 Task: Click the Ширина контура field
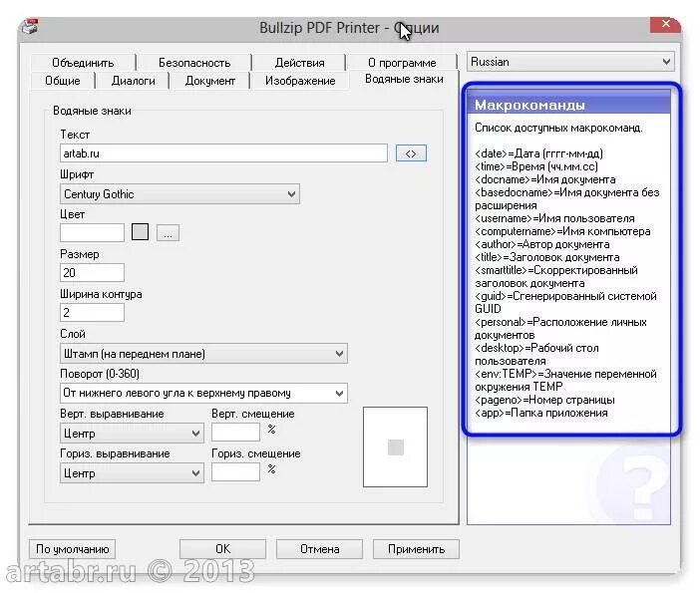click(x=92, y=312)
